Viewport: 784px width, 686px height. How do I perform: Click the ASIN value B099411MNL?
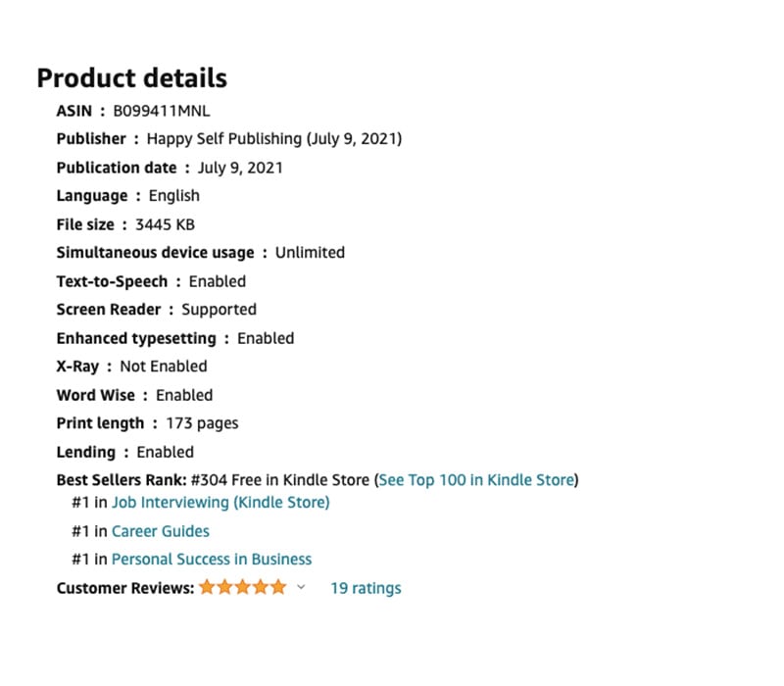point(163,111)
